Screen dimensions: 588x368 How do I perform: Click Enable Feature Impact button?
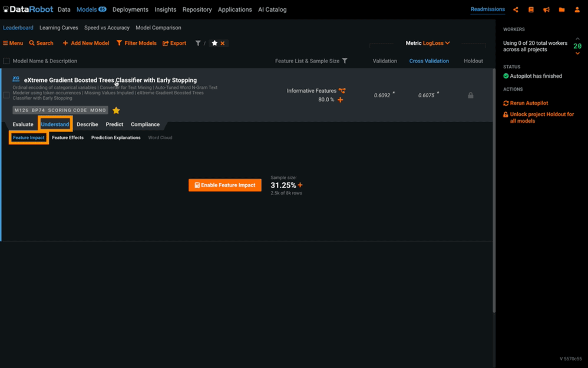[x=225, y=185]
